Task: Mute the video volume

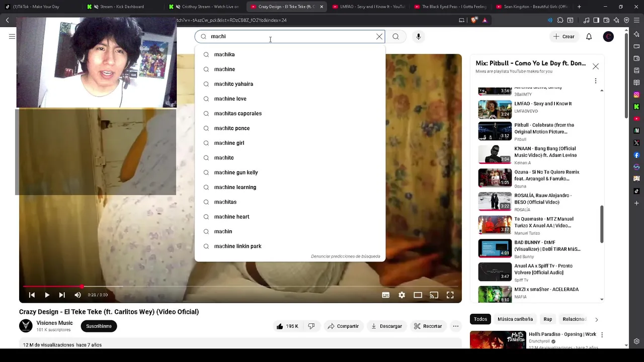Action: click(x=77, y=295)
